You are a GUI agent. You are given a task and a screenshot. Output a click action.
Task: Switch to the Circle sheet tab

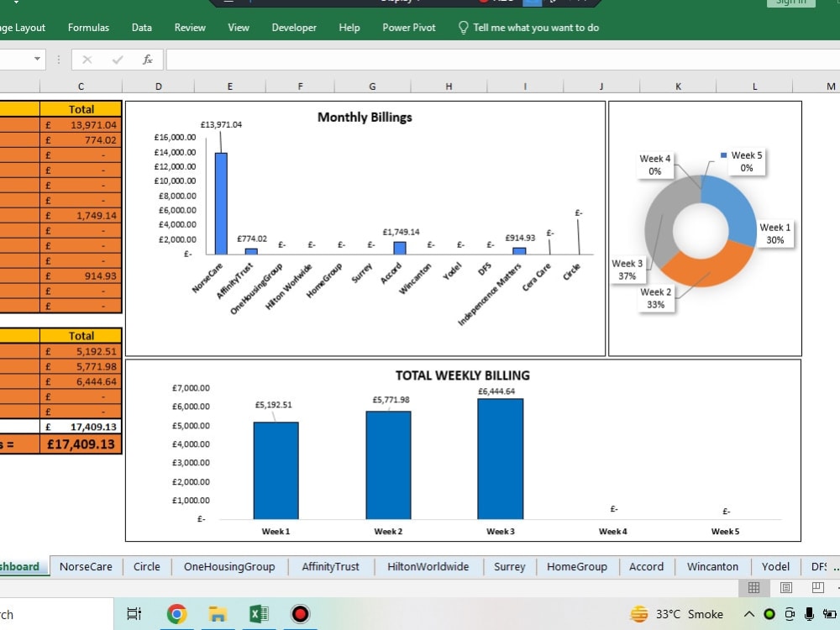[147, 567]
